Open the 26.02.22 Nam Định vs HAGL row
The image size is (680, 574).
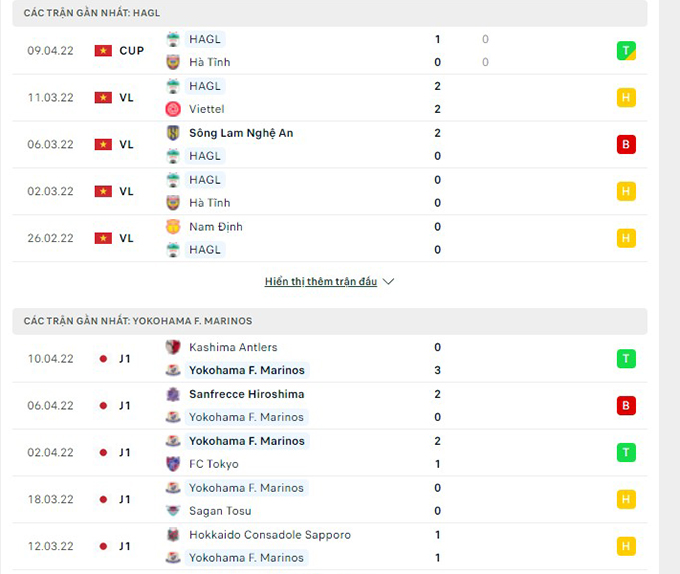pos(330,238)
